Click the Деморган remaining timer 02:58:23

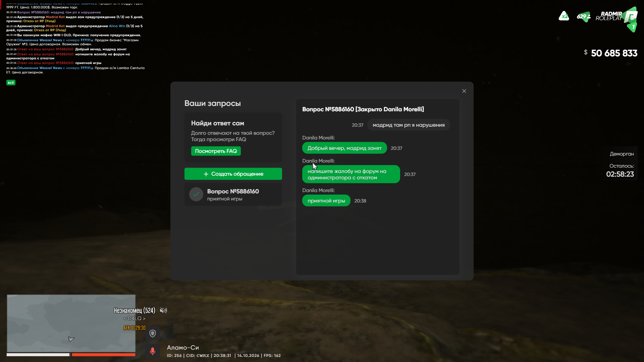[x=620, y=174]
